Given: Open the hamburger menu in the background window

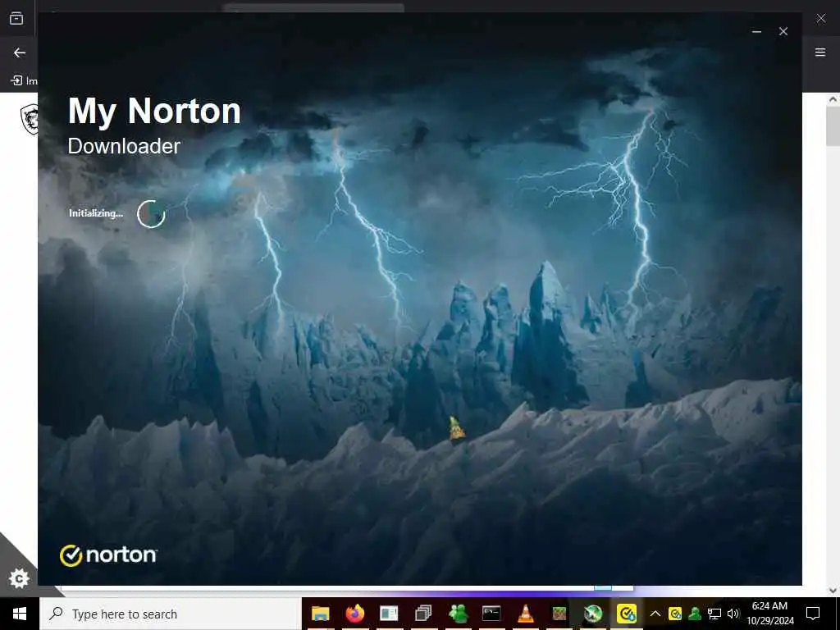Looking at the screenshot, I should tap(820, 52).
